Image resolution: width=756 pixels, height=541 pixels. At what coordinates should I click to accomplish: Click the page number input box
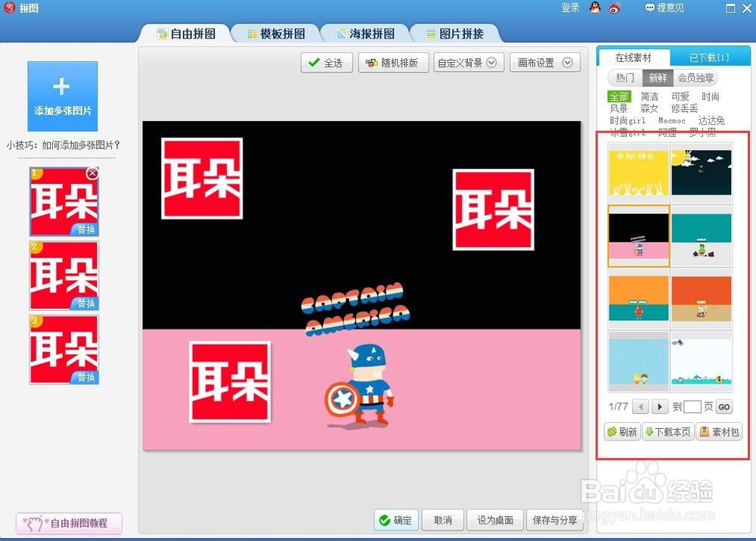point(692,407)
